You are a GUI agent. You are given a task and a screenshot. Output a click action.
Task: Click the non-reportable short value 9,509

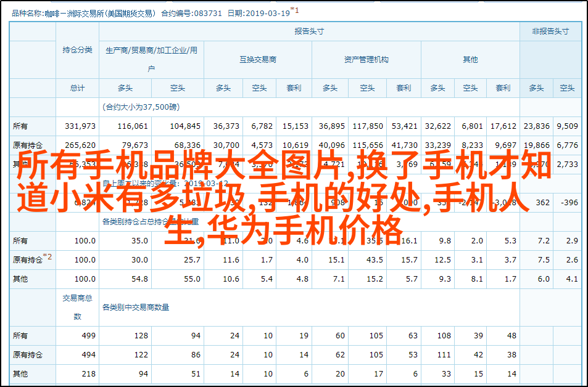tap(568, 126)
